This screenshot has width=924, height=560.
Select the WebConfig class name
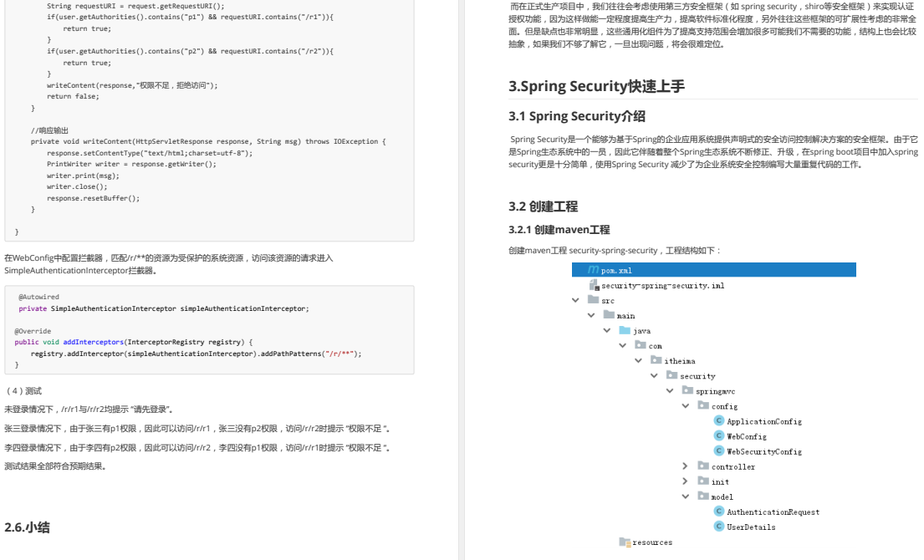(x=747, y=437)
